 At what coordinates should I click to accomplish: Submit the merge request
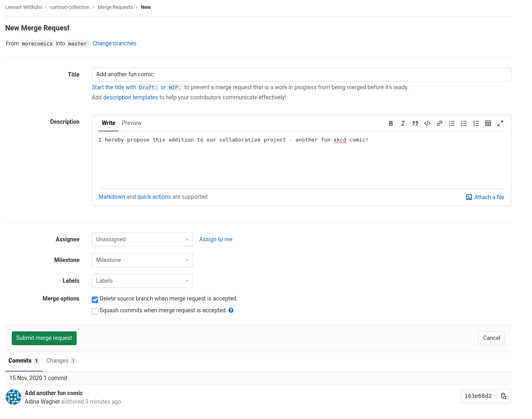44,338
